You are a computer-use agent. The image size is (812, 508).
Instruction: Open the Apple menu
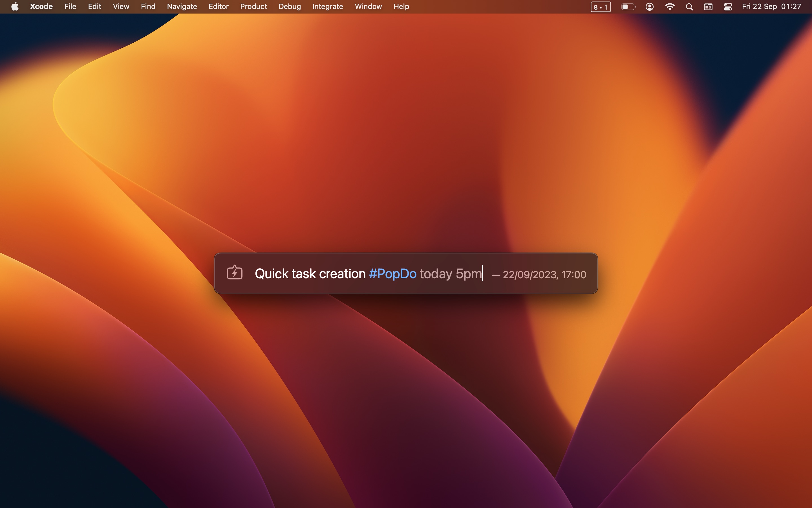coord(15,6)
